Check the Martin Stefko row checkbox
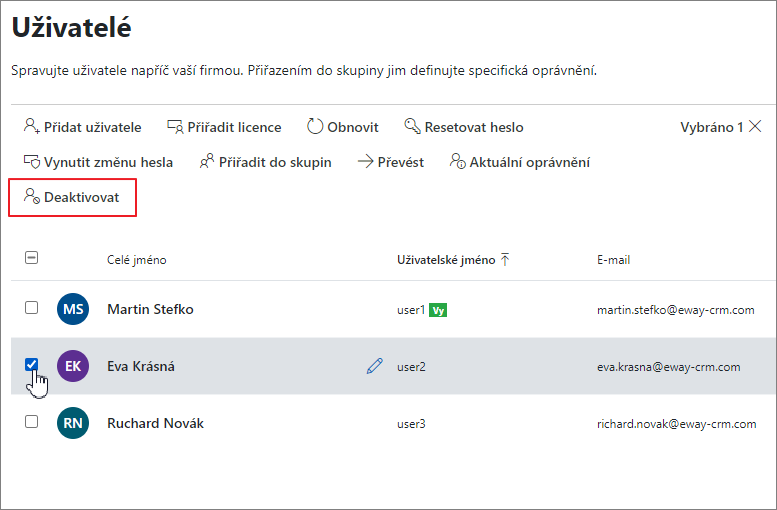 31,308
